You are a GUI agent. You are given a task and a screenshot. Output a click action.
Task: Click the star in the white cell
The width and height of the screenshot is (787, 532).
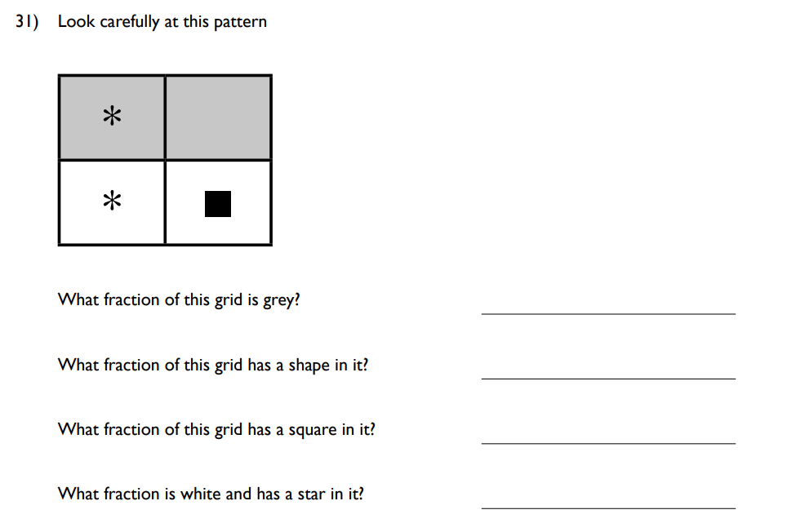[113, 202]
